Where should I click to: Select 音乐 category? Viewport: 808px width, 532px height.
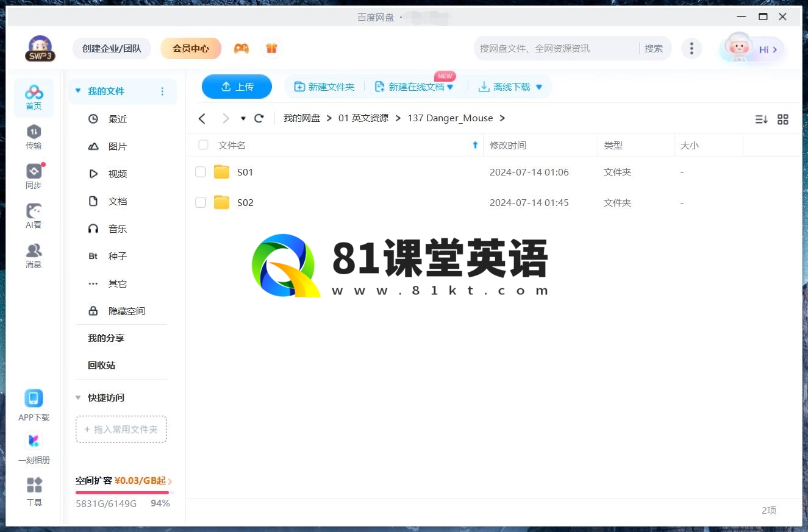tap(118, 229)
